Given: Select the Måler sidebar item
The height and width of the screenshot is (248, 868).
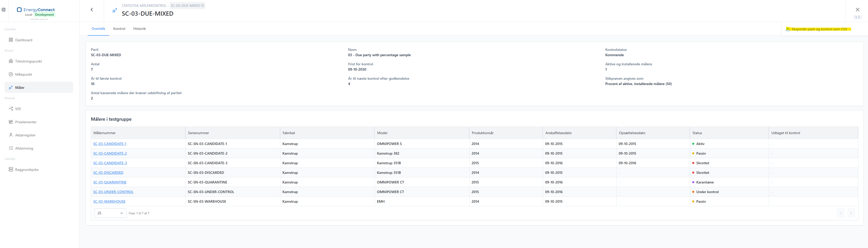Looking at the screenshot, I should (x=39, y=88).
